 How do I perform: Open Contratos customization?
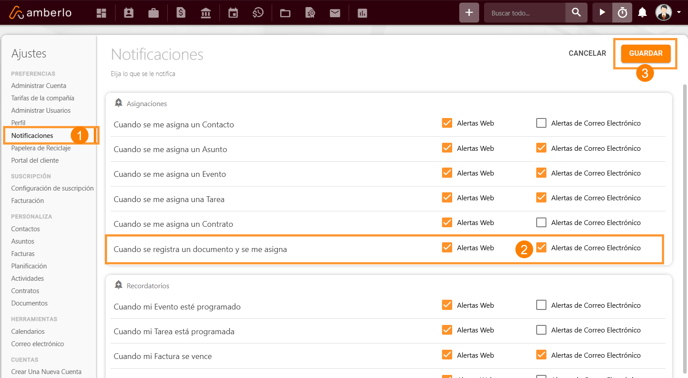[25, 291]
